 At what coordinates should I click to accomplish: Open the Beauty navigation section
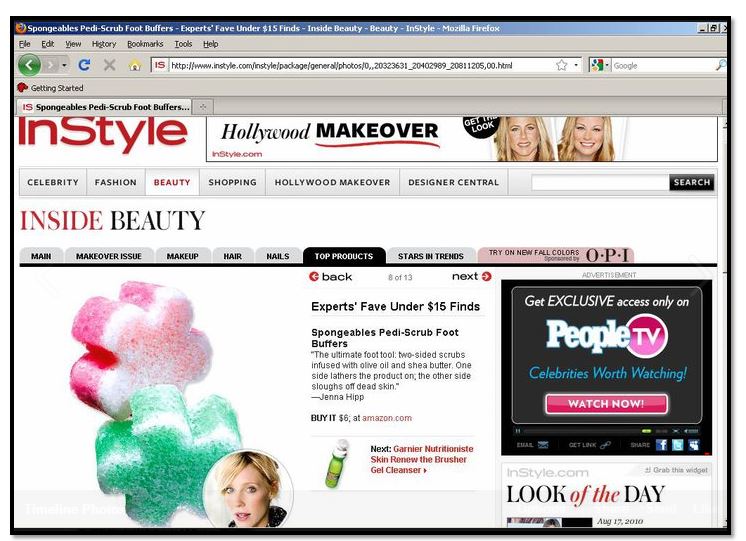(172, 182)
